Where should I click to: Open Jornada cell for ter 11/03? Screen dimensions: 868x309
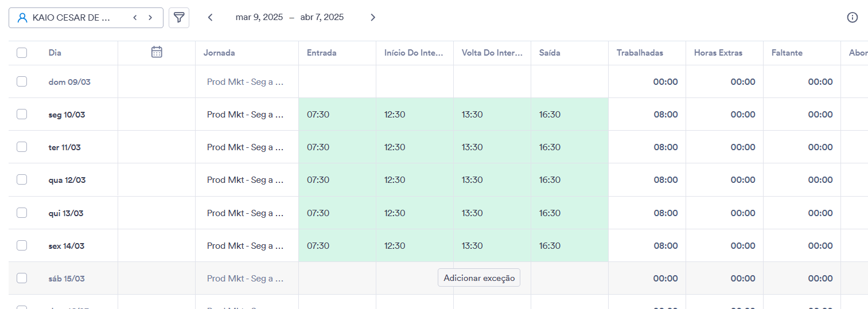pos(247,147)
